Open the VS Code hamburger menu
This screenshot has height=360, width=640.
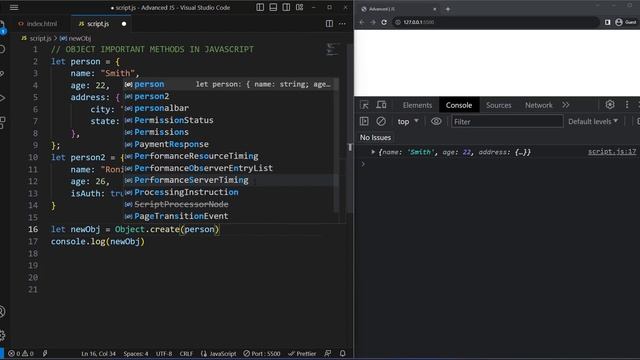(14, 7)
